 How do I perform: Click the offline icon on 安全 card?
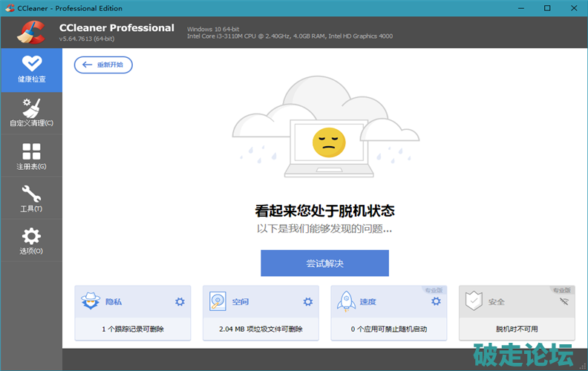coord(563,302)
